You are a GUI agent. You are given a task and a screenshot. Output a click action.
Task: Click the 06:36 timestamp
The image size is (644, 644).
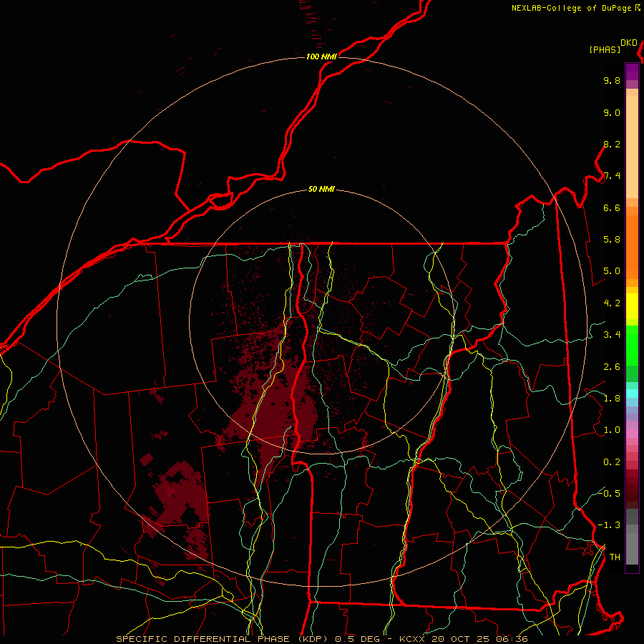coord(512,639)
